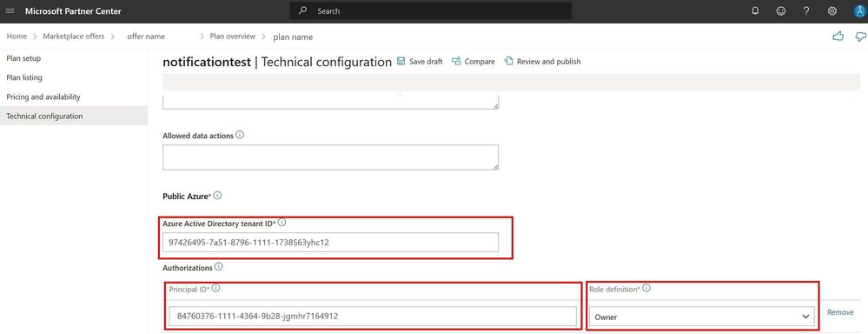Click the Compare icon
The width and height of the screenshot is (868, 334).
coord(456,62)
